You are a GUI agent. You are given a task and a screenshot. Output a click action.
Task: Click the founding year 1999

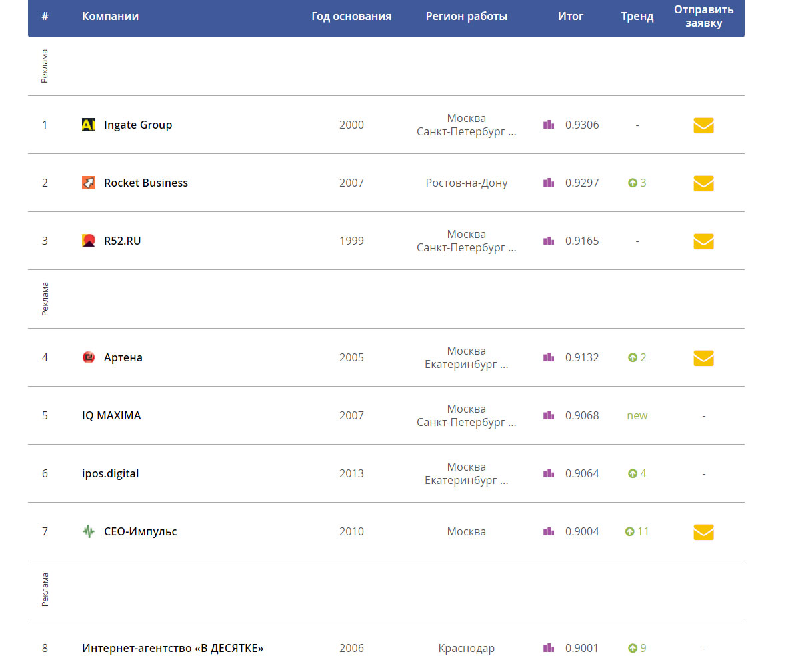351,241
